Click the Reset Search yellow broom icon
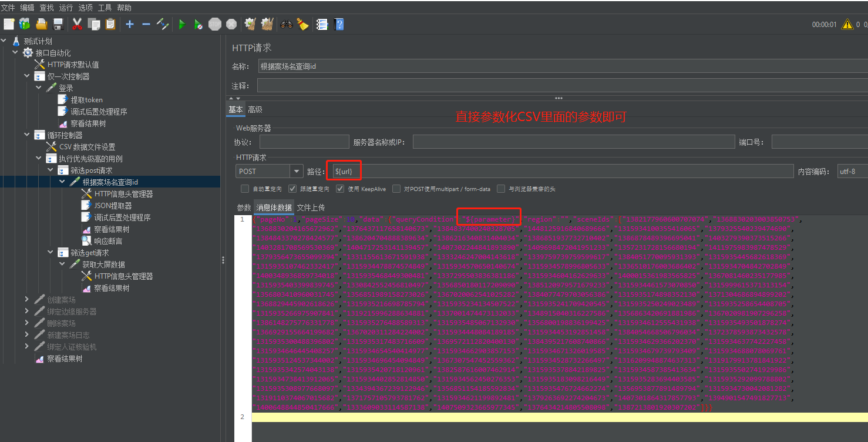 tap(302, 24)
